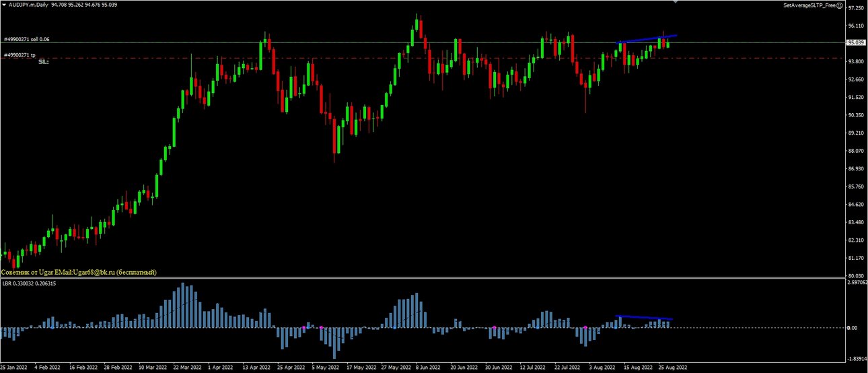Click the 81.170 price scale value
The width and height of the screenshot is (868, 373).
[x=857, y=258]
